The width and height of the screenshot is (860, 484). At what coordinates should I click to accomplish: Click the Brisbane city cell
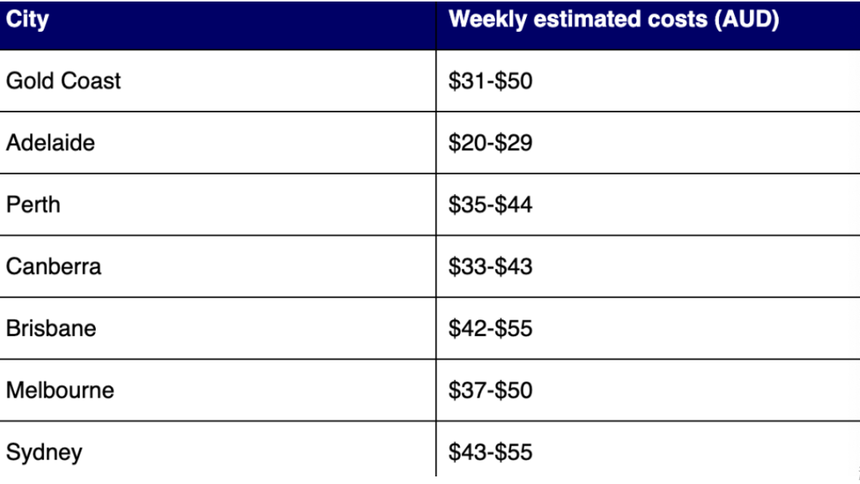click(51, 328)
